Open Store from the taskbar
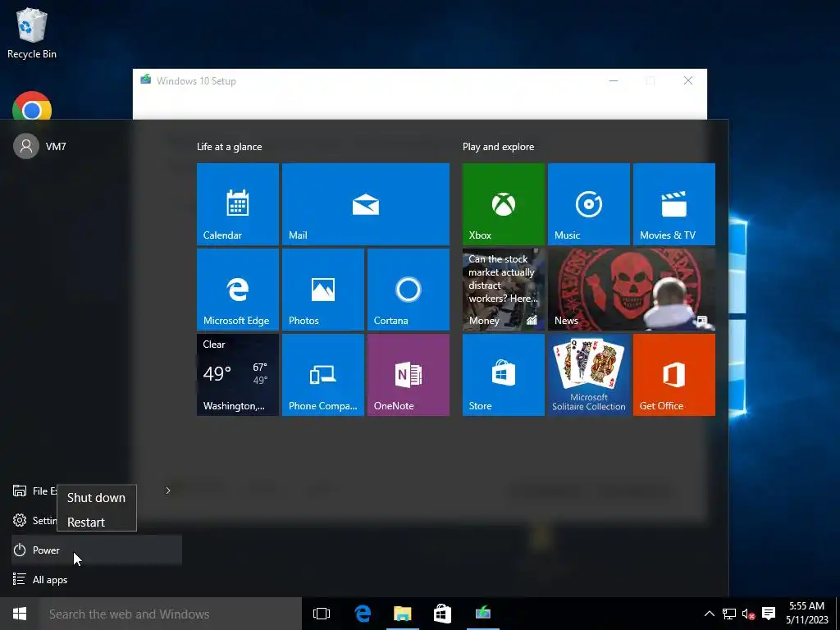840x630 pixels. click(x=442, y=614)
